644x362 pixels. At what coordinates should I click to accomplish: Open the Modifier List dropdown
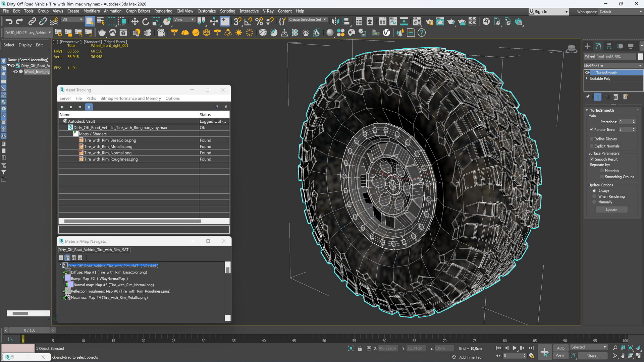[612, 66]
